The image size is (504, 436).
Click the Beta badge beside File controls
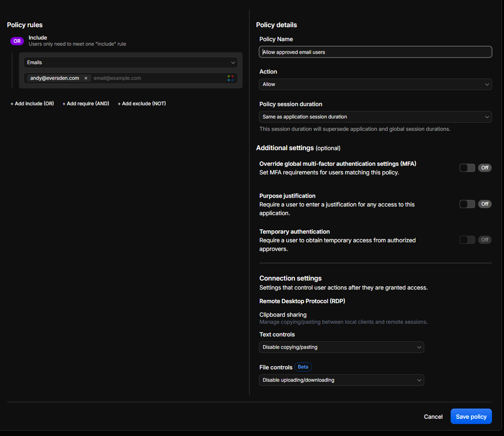[303, 367]
